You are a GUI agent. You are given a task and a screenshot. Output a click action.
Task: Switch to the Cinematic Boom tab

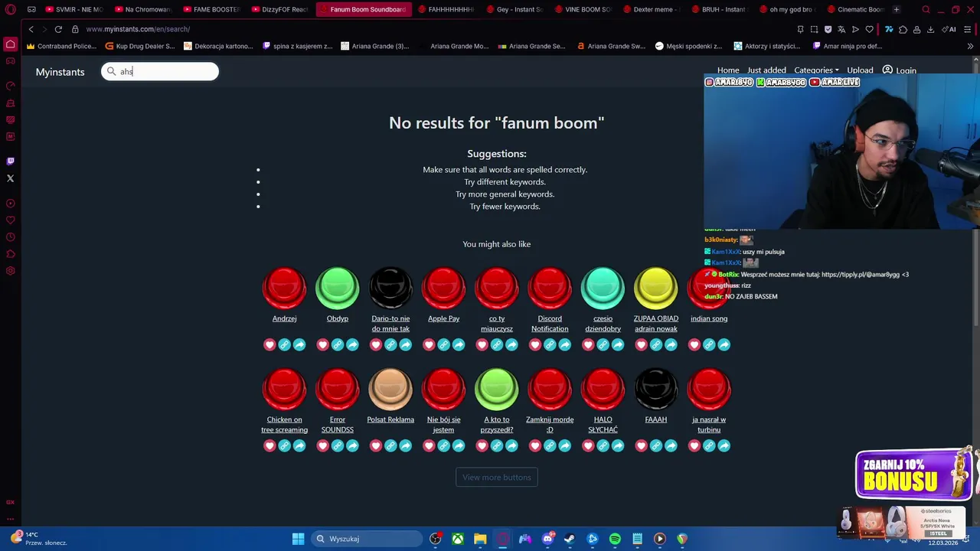854,10
